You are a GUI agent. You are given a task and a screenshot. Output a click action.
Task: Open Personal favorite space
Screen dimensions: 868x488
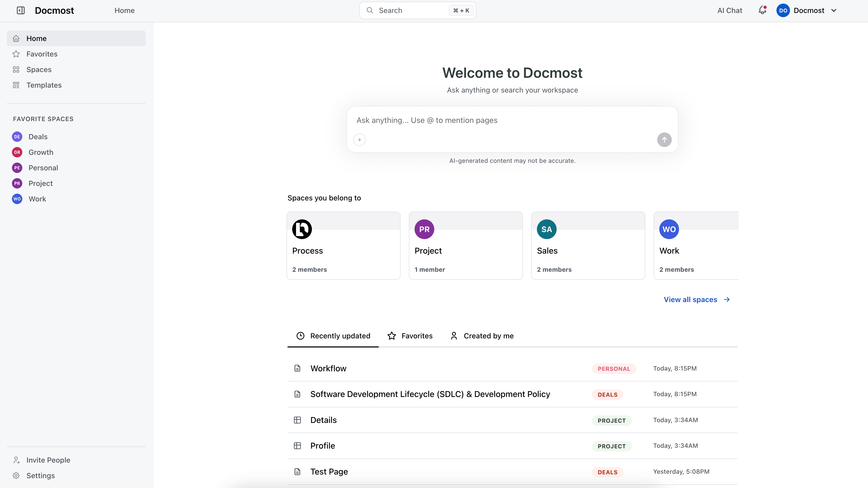coord(76,168)
